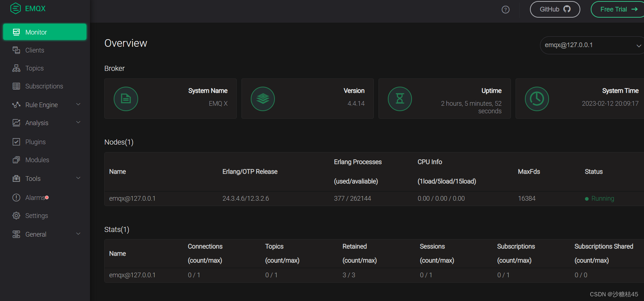
Task: Click the Erlang/OTP Release column header
Action: pos(250,172)
